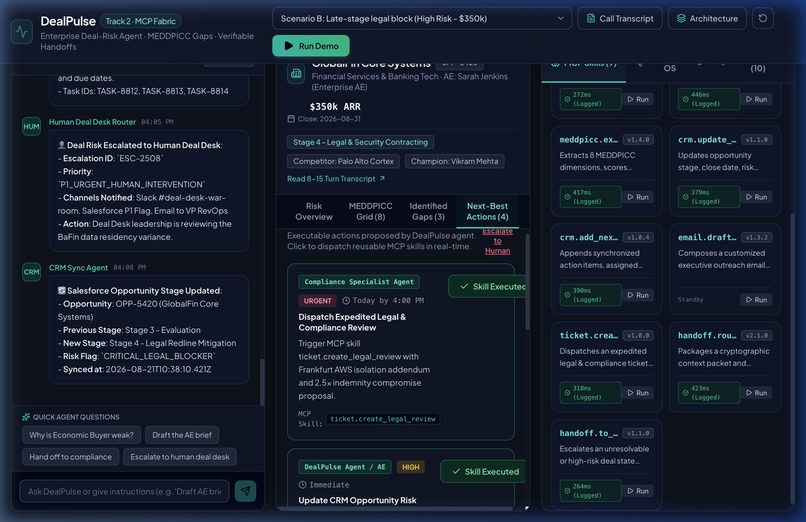806x522 pixels.
Task: Click the HUM agent avatar
Action: (31, 126)
